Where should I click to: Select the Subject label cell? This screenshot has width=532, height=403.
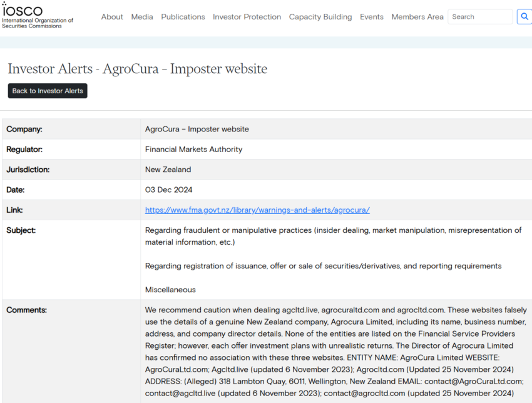point(71,260)
